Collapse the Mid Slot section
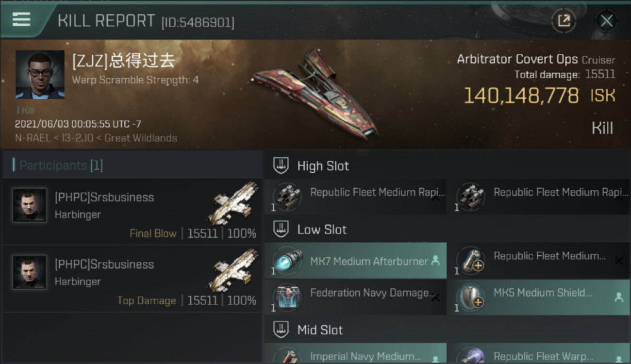Screen dimensions: 631x364 281,330
